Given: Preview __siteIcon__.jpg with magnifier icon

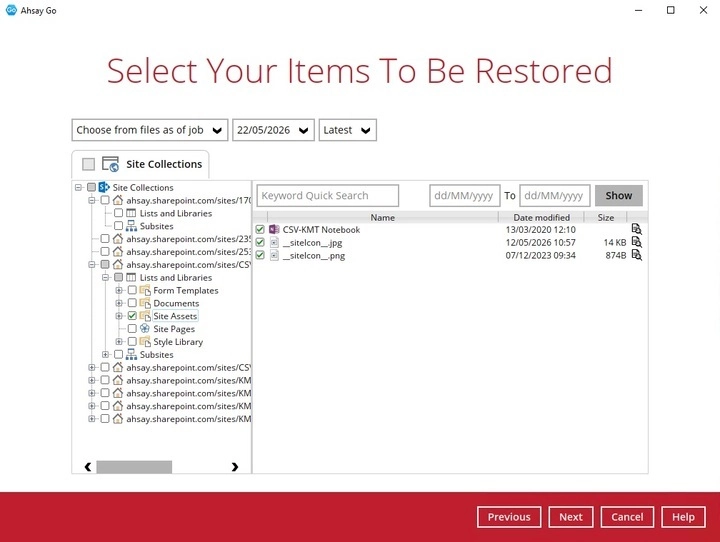Looking at the screenshot, I should click(636, 242).
